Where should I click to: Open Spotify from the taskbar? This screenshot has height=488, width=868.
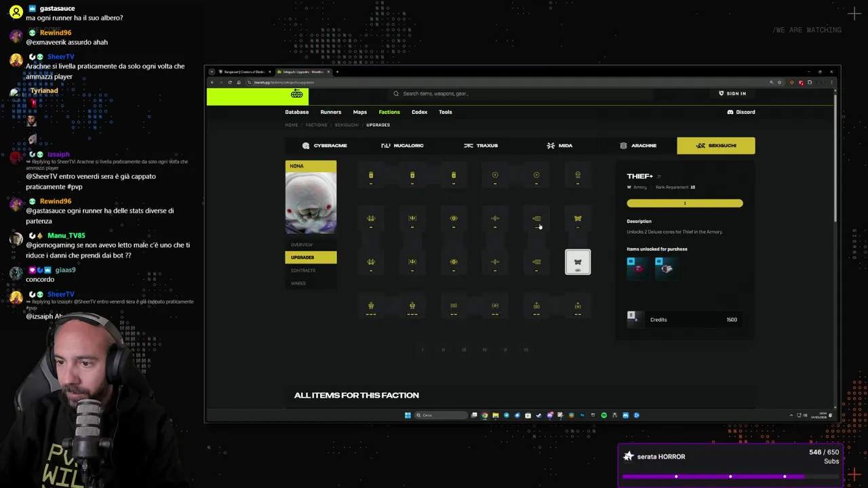(604, 415)
